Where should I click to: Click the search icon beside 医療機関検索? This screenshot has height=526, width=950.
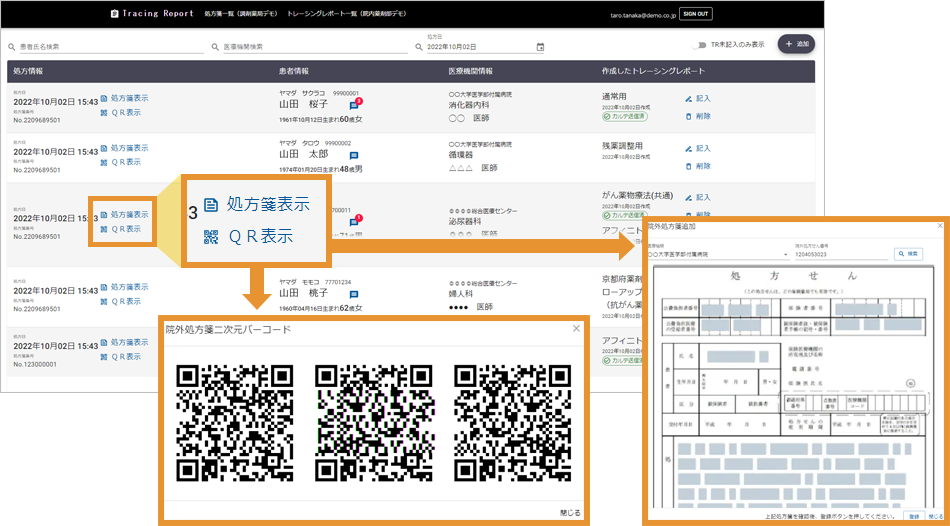(214, 47)
